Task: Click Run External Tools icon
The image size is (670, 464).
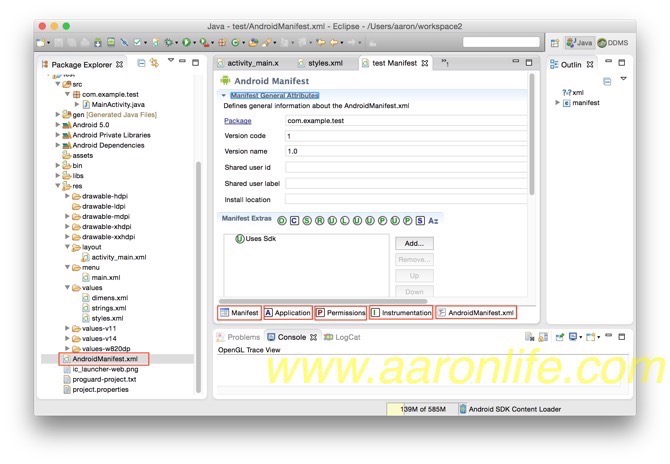Action: coord(204,42)
